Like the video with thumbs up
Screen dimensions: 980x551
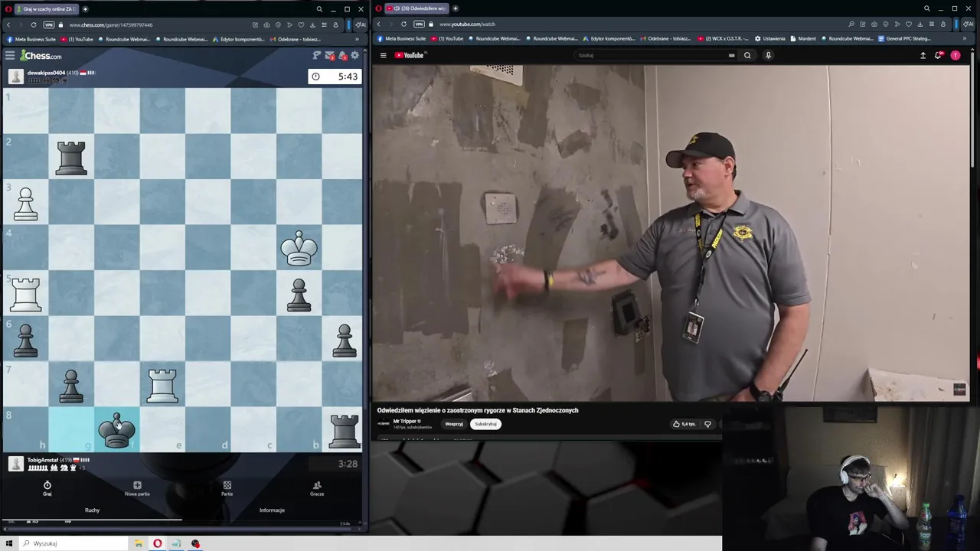click(684, 424)
